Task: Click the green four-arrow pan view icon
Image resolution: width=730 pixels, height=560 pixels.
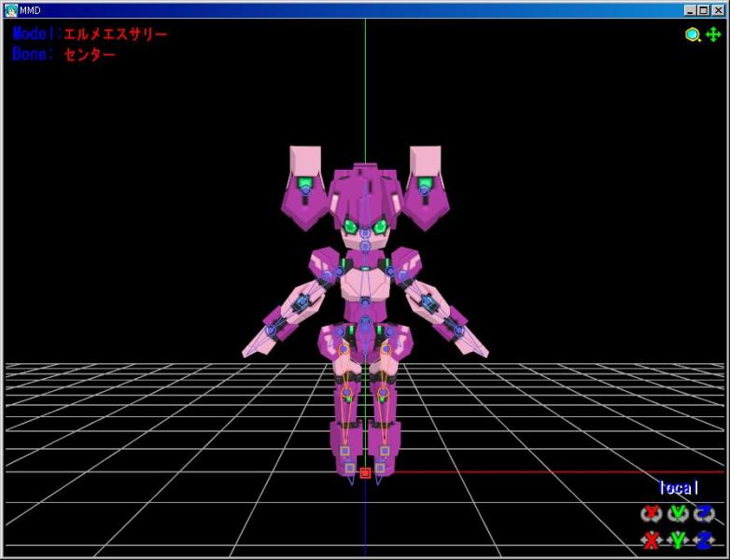Action: point(713,35)
